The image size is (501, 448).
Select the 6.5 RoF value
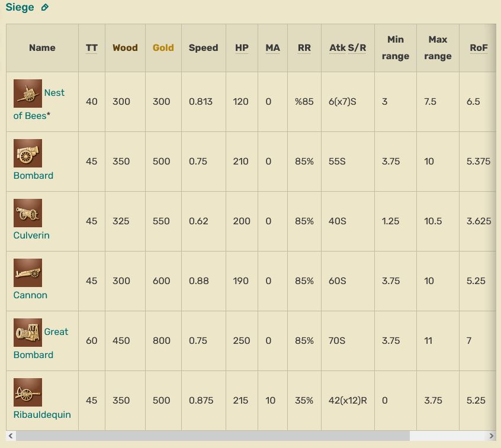473,102
